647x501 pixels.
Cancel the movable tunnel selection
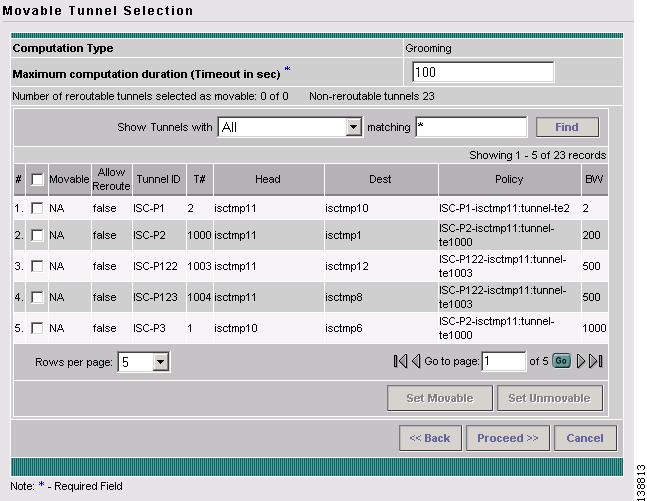[x=585, y=438]
